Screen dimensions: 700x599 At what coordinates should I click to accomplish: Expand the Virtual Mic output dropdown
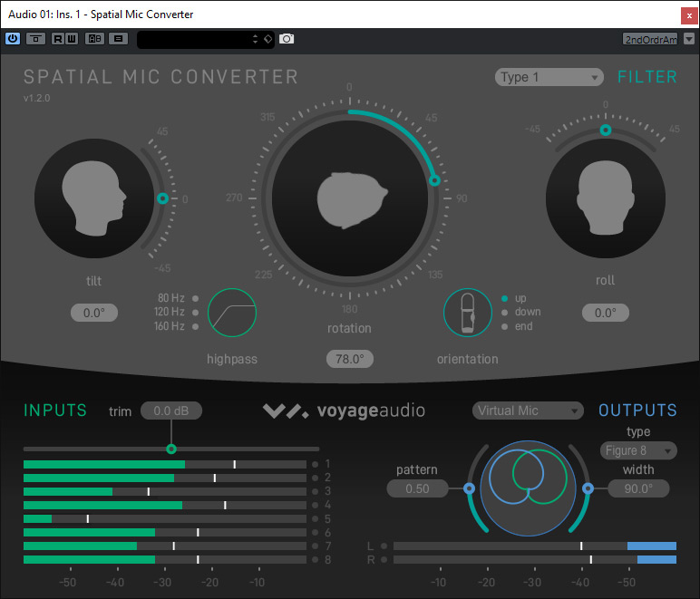click(x=528, y=411)
